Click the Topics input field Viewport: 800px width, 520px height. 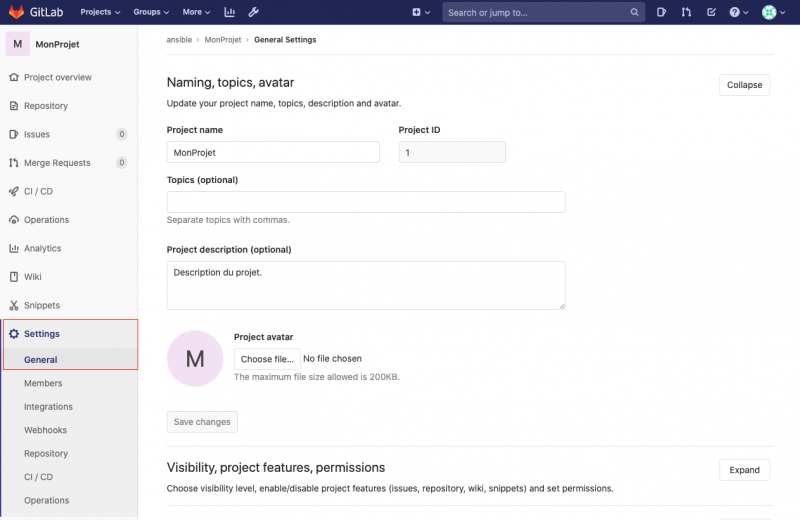pos(365,202)
